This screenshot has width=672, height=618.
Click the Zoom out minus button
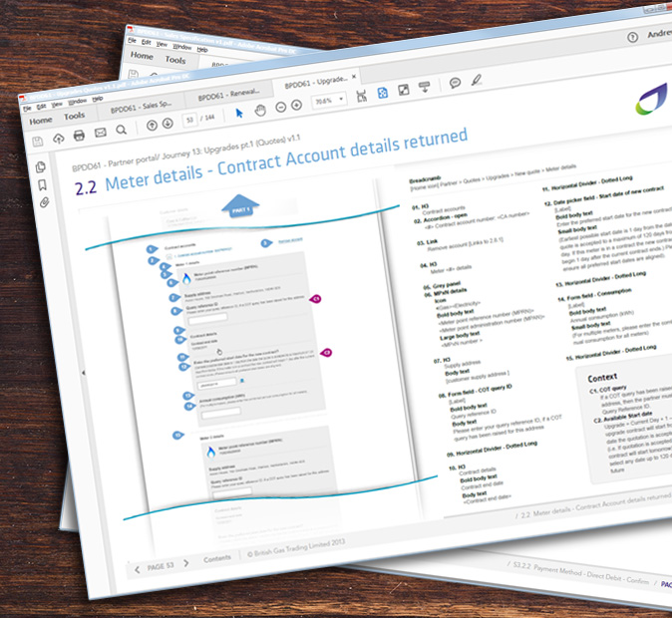click(281, 107)
